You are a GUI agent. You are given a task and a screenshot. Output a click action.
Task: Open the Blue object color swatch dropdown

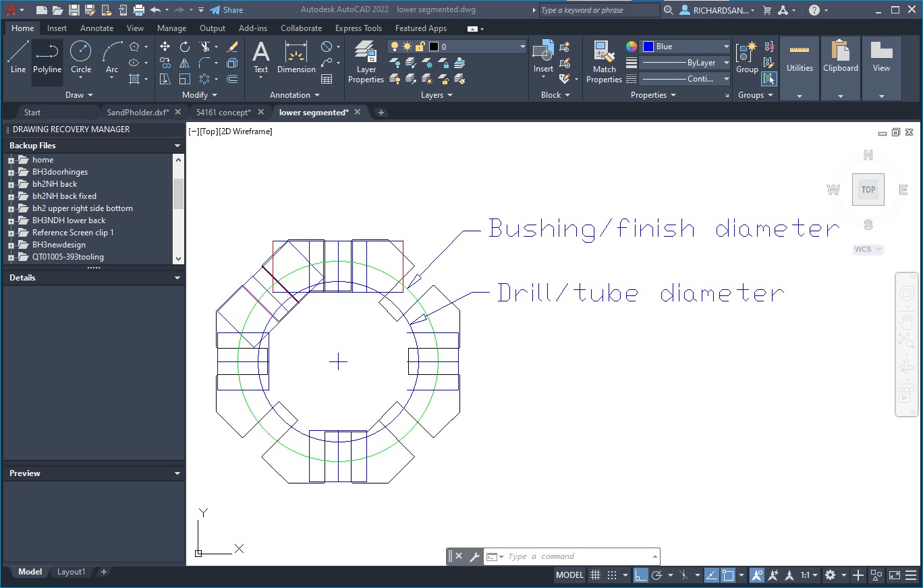(x=685, y=47)
